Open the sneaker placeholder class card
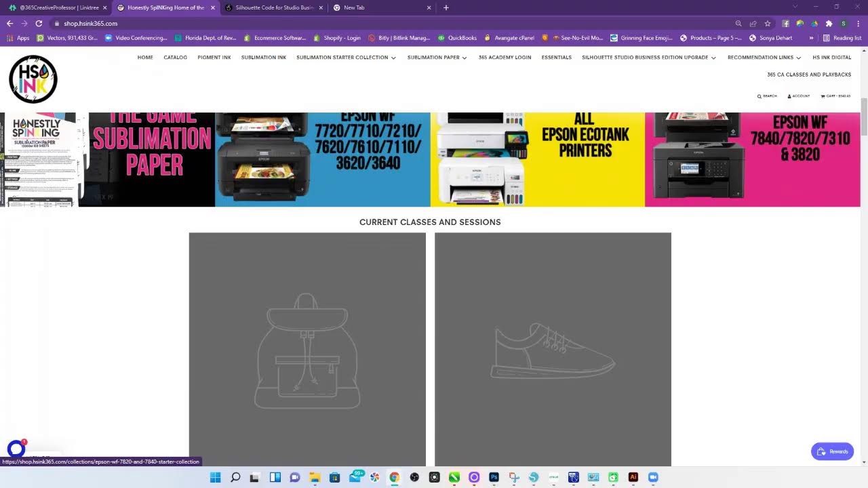 click(553, 349)
